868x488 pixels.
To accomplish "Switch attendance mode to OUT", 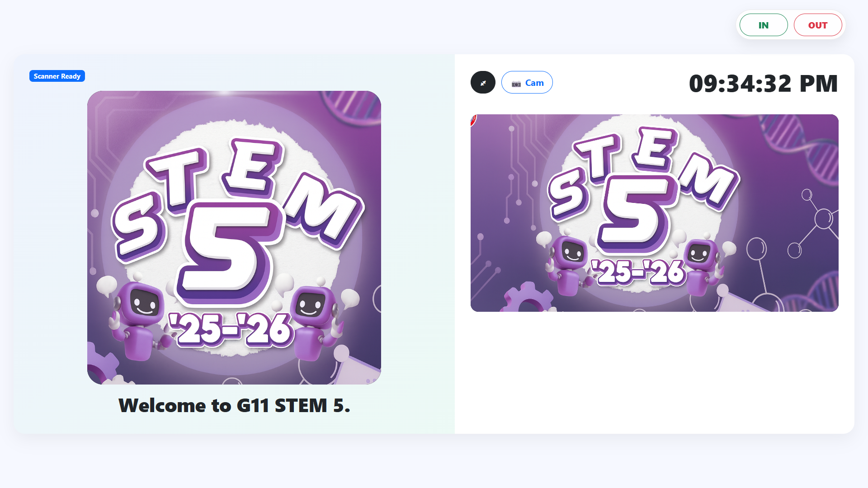I will point(818,25).
